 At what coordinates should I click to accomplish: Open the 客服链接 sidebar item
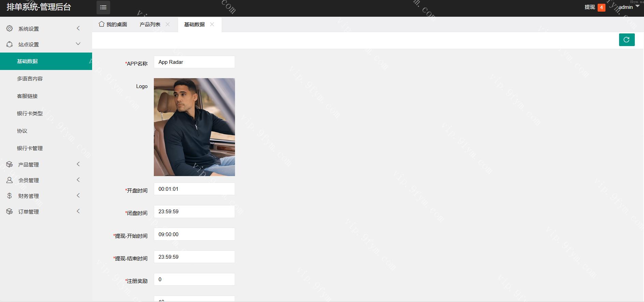[x=27, y=96]
